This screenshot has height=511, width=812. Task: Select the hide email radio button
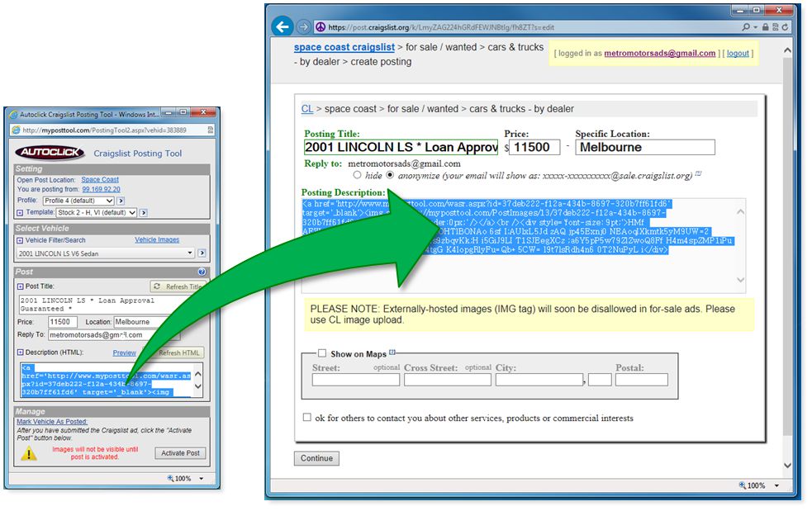[358, 175]
